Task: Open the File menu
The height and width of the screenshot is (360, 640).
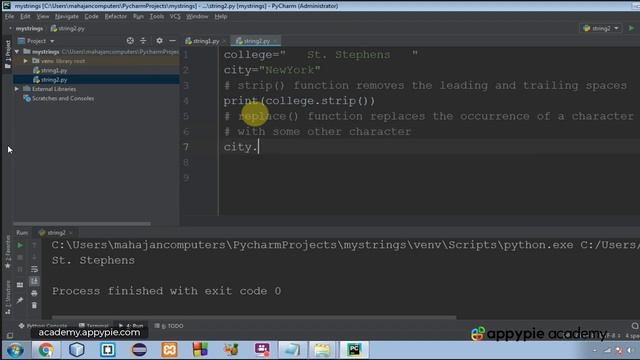Action: coord(9,16)
